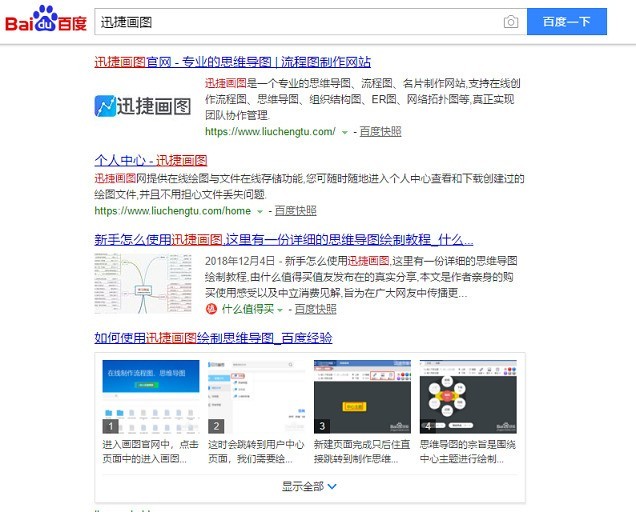Click the 迅捷画图 logo thumbnail
The height and width of the screenshot is (512, 636).
[143, 106]
